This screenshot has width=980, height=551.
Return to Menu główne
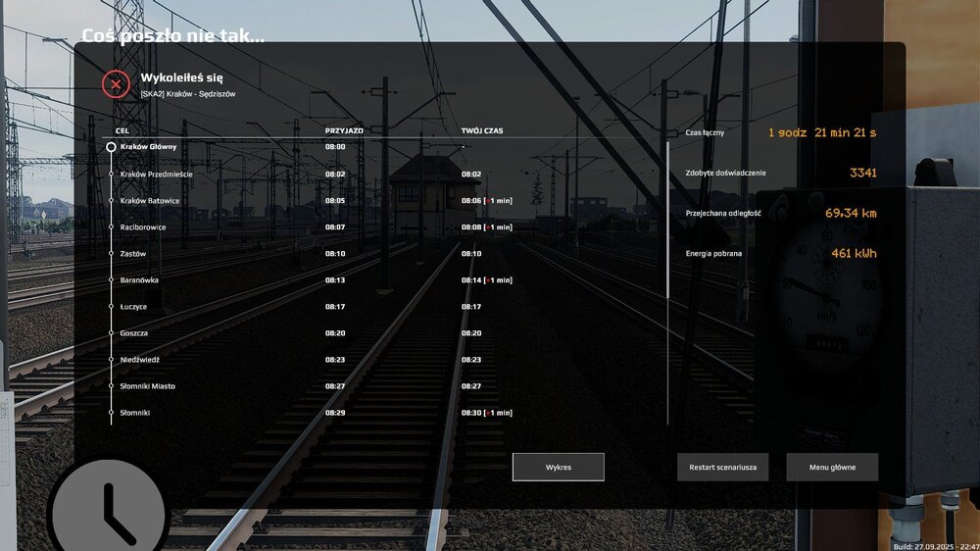click(831, 467)
